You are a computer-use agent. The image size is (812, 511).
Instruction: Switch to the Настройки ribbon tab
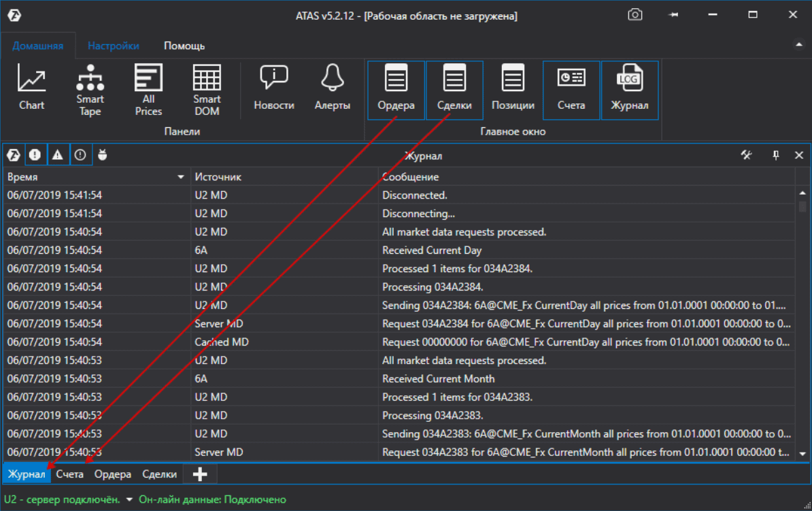(x=113, y=45)
